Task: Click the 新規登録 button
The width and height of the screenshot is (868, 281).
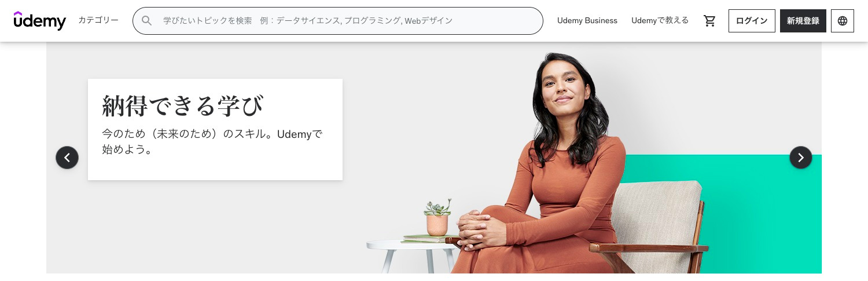Action: click(803, 21)
